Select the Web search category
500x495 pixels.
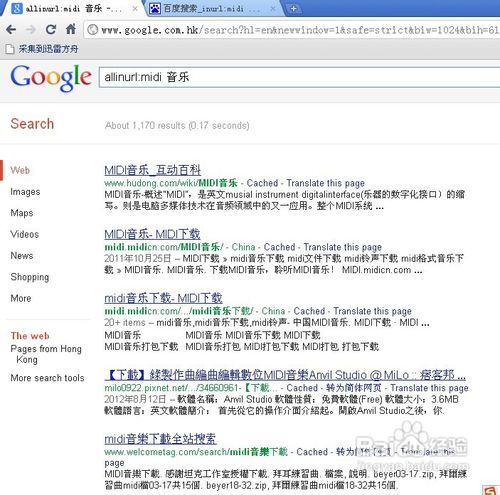point(20,170)
